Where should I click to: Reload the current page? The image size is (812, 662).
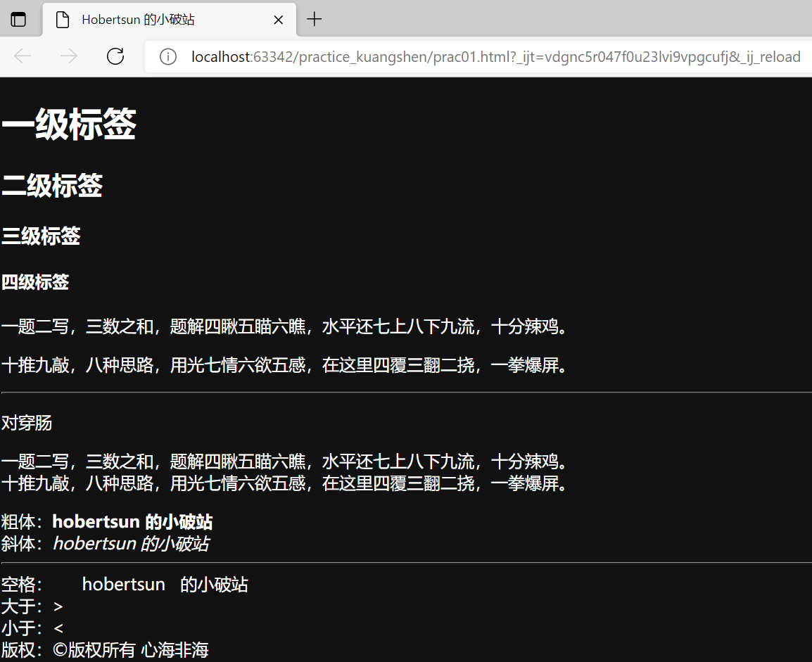pos(115,56)
